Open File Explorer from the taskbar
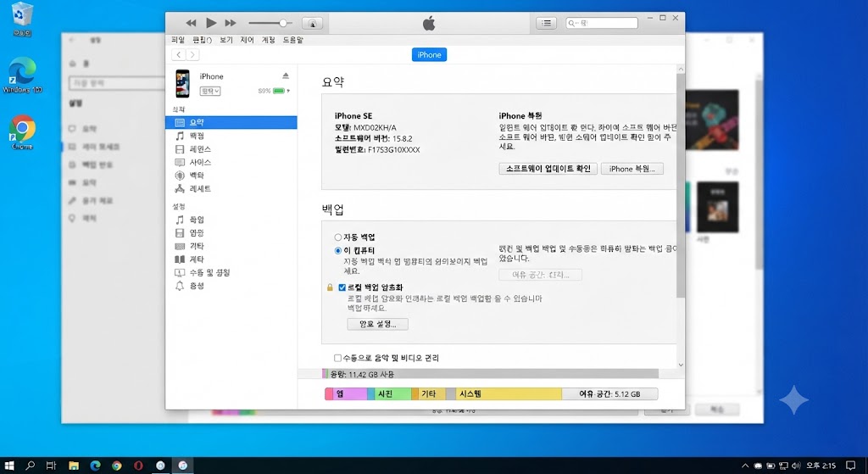This screenshot has width=868, height=474. point(74,466)
